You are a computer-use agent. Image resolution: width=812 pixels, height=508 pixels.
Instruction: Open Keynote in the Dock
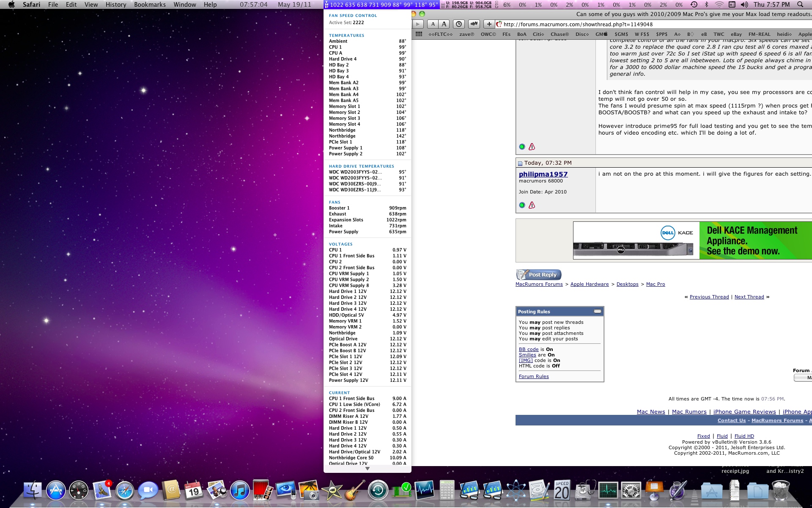654,491
